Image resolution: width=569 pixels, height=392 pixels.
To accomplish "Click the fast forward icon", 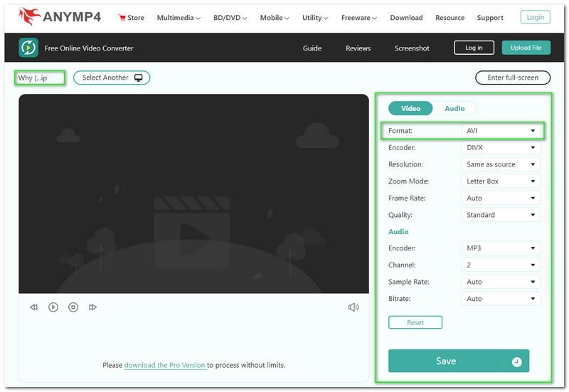I will [x=92, y=307].
